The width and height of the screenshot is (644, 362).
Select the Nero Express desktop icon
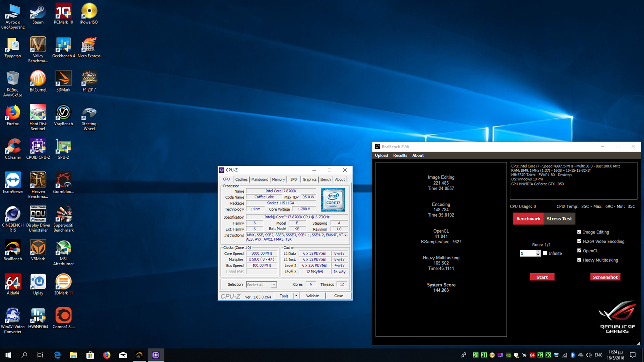click(x=89, y=47)
